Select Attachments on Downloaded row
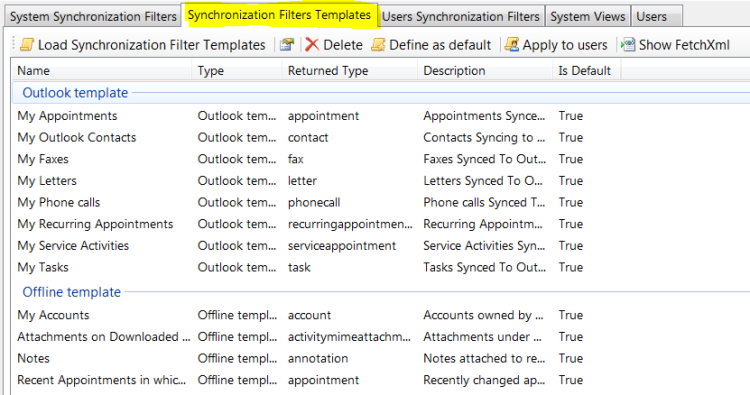The width and height of the screenshot is (750, 395). (x=381, y=337)
